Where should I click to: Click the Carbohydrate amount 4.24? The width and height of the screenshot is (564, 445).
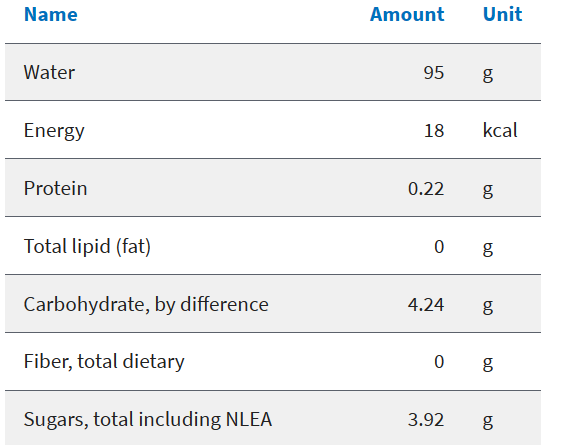[x=426, y=305]
